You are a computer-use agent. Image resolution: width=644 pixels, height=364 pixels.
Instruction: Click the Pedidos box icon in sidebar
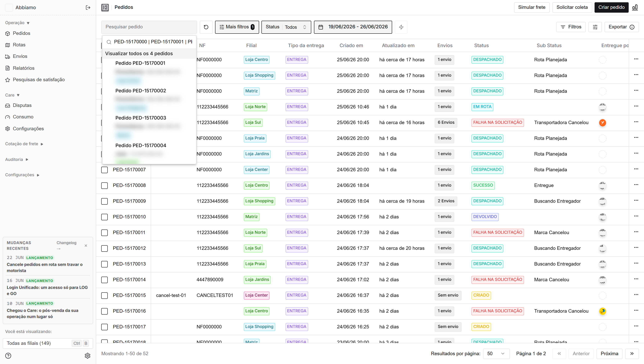point(8,34)
